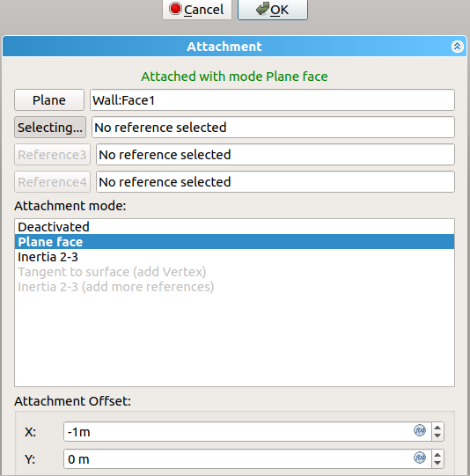470x476 pixels.
Task: Collapse the Attachment panel chevron icon
Action: (x=457, y=47)
